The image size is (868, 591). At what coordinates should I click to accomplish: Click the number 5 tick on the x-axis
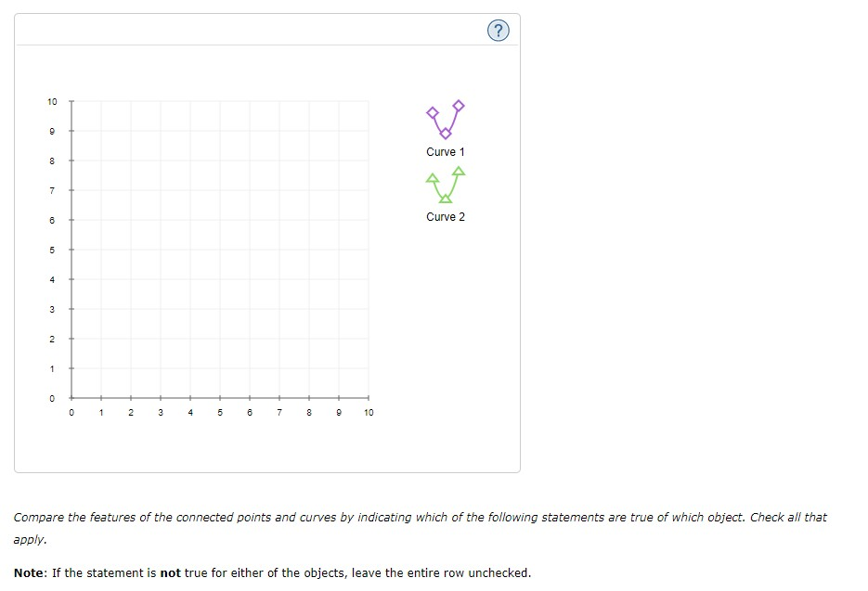[219, 412]
